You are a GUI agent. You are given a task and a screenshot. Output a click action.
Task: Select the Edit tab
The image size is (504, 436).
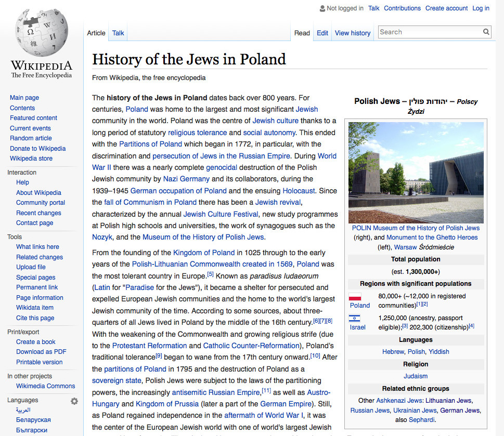pos(322,33)
